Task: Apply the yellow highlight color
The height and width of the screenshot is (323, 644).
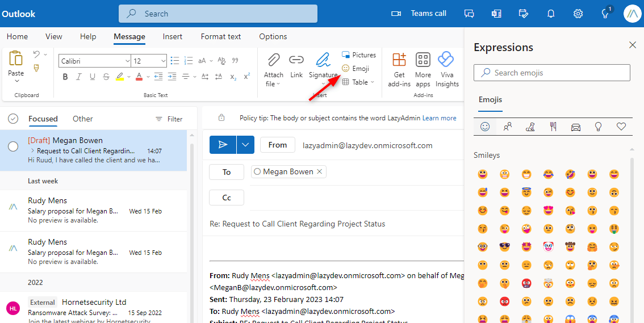Action: (119, 76)
